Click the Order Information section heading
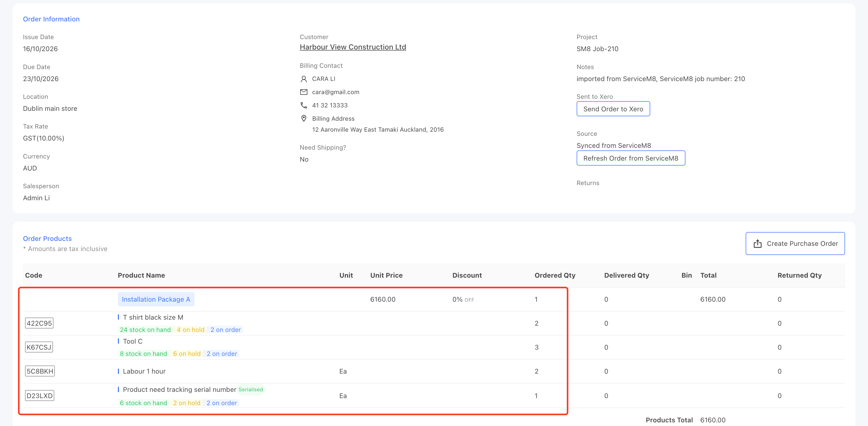 coord(51,19)
